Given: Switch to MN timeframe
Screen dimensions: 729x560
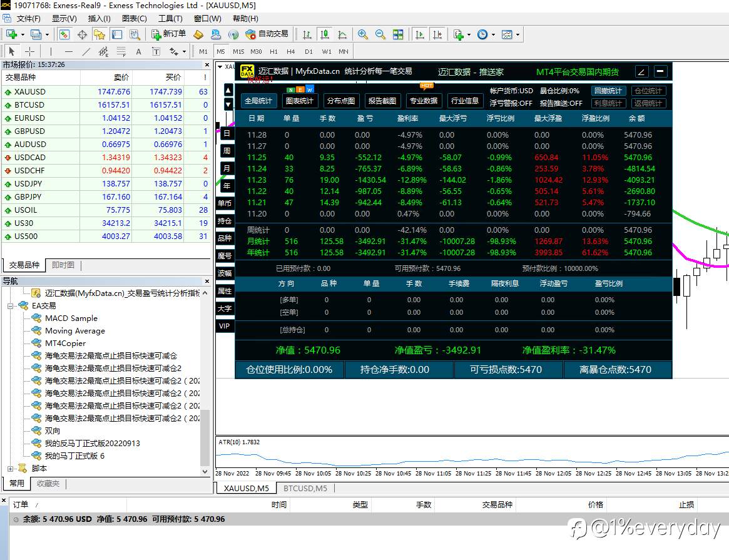Looking at the screenshot, I should click(344, 51).
